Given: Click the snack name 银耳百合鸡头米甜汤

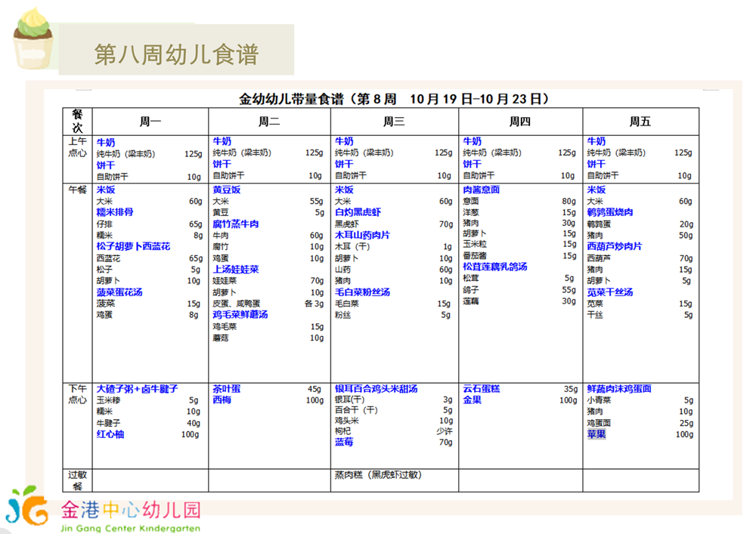Looking at the screenshot, I should click(376, 389).
